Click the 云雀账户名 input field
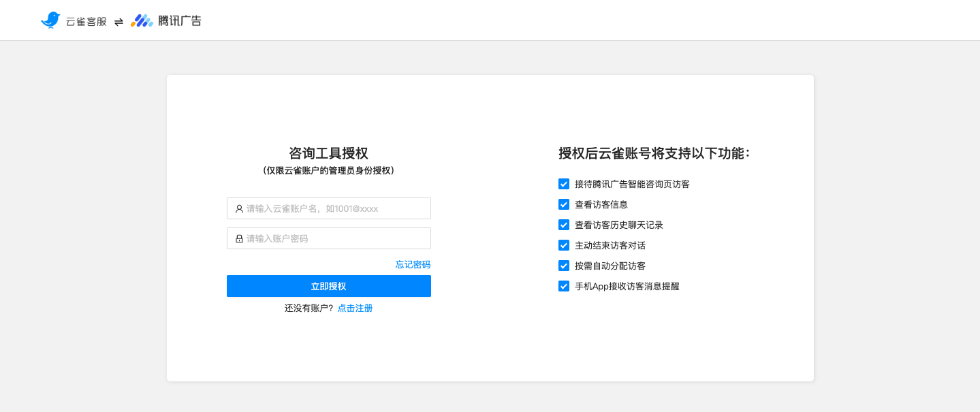The width and height of the screenshot is (980, 412). pos(328,208)
